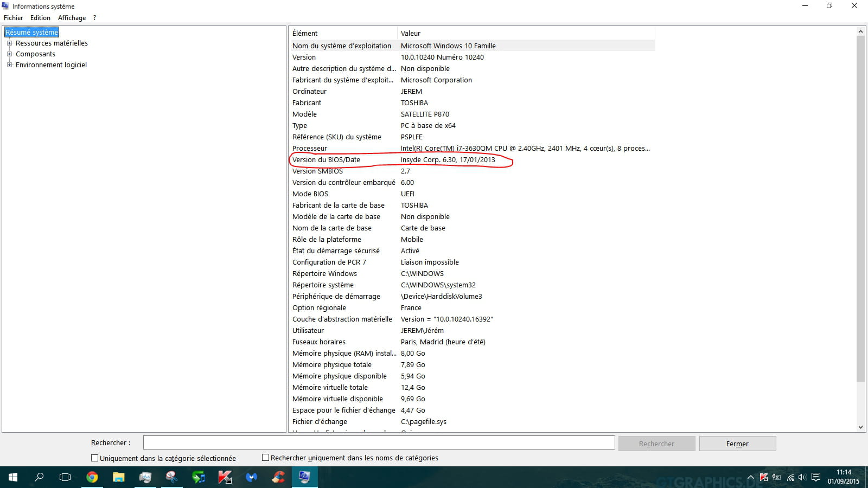Click the details list scroll up arrow
This screenshot has height=488, width=868.
860,31
